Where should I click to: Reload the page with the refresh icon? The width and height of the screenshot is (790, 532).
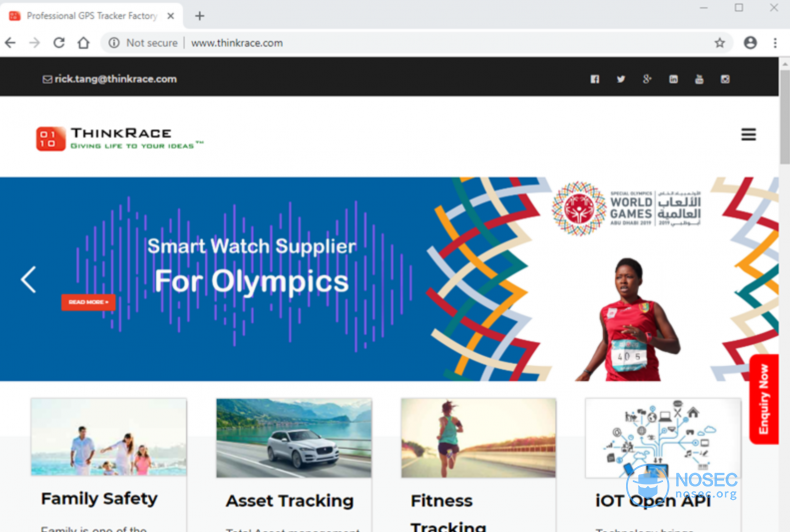point(59,43)
